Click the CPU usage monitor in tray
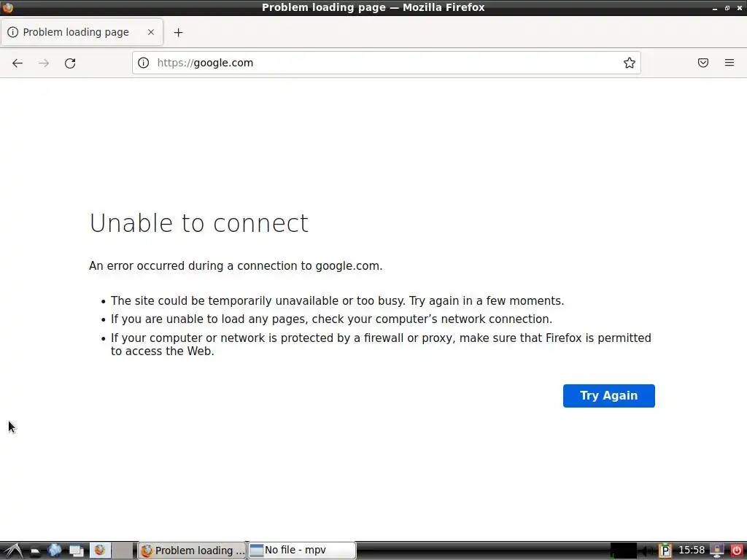 pos(624,551)
